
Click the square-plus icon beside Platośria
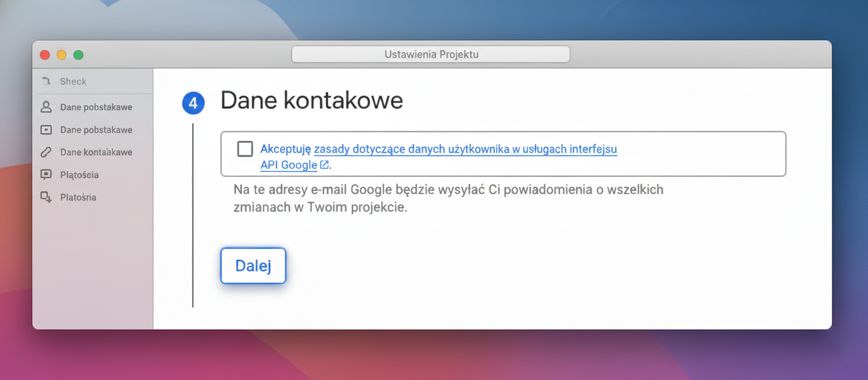[x=46, y=197]
